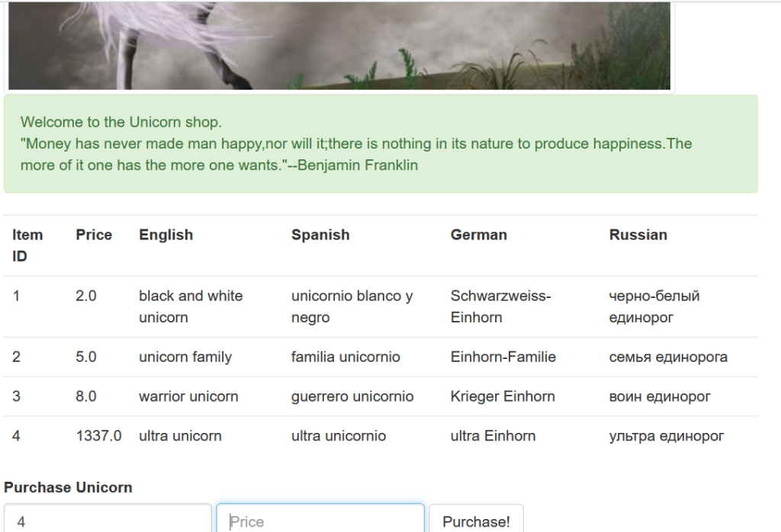Click price cell '8.0'
The height and width of the screenshot is (532, 781).
(x=85, y=396)
